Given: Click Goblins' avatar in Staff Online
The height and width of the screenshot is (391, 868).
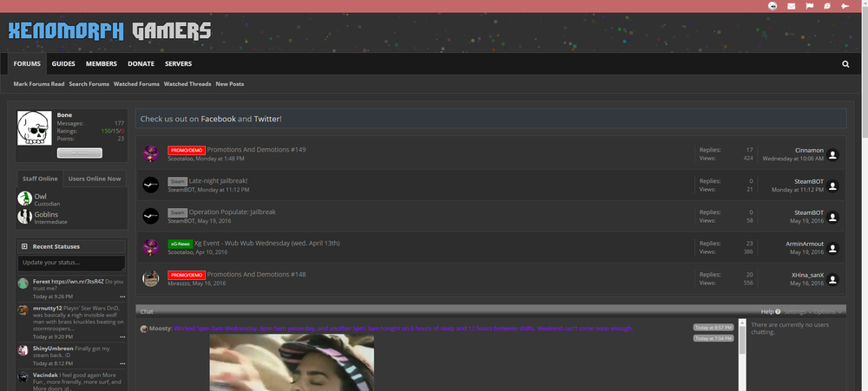Looking at the screenshot, I should (24, 216).
